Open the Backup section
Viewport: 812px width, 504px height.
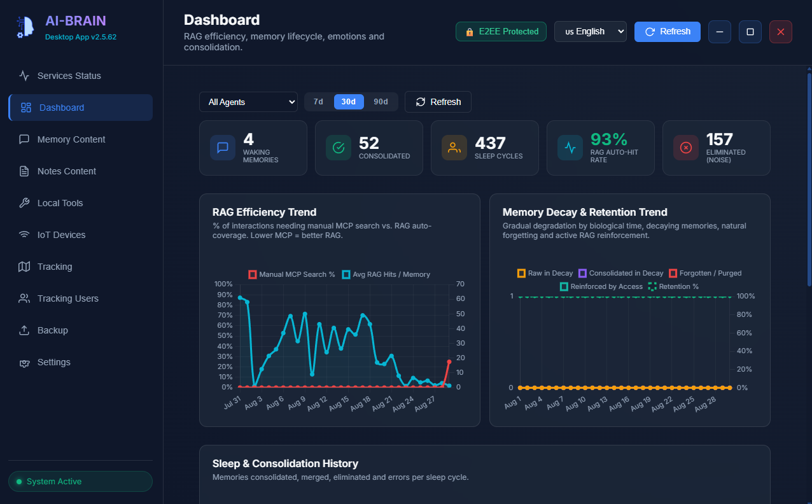click(80, 330)
